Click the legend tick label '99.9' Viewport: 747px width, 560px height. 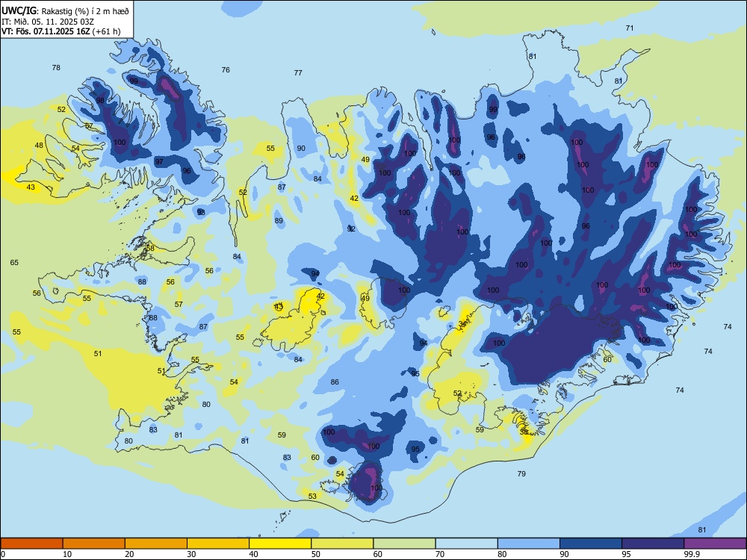tap(692, 554)
